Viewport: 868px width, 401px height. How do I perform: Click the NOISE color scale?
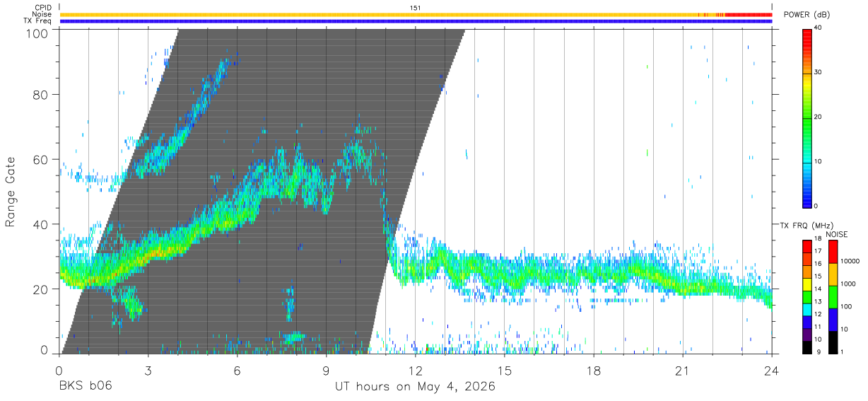coord(833,296)
